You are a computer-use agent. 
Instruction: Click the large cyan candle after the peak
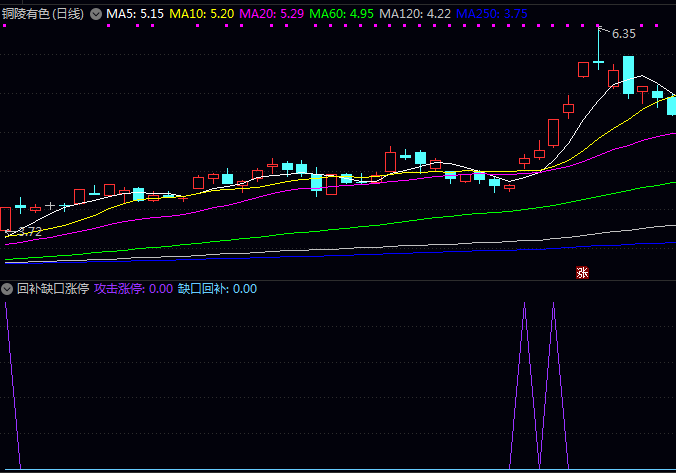(628, 75)
